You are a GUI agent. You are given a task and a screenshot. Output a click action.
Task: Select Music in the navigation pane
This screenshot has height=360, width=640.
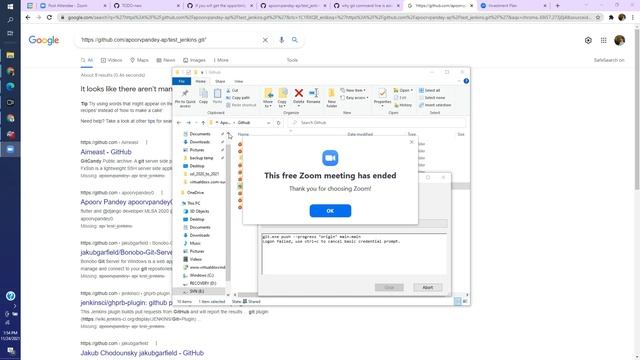pyautogui.click(x=195, y=243)
